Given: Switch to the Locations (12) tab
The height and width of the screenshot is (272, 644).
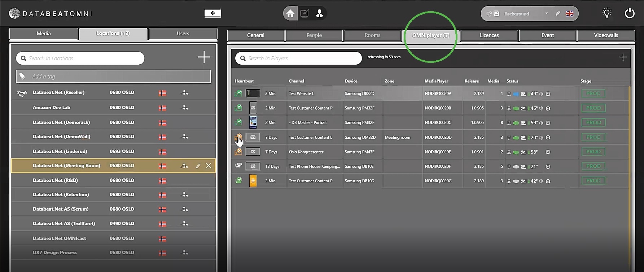Looking at the screenshot, I should [x=113, y=34].
